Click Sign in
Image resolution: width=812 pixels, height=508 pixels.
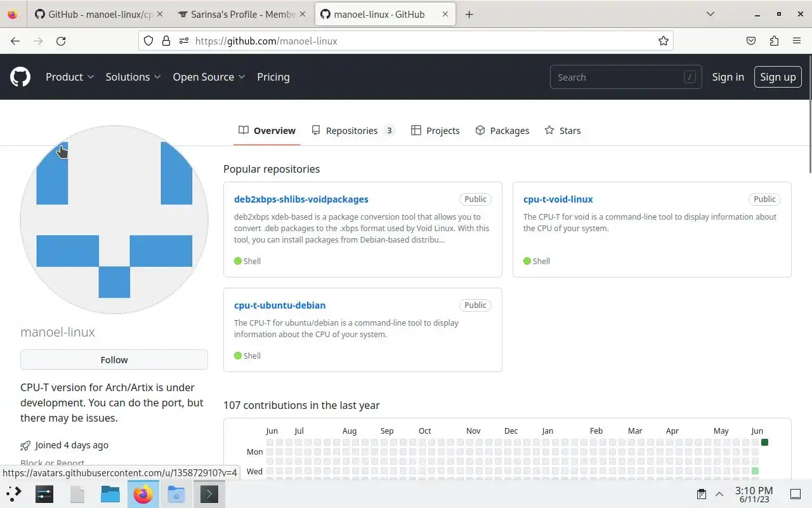[x=728, y=77]
